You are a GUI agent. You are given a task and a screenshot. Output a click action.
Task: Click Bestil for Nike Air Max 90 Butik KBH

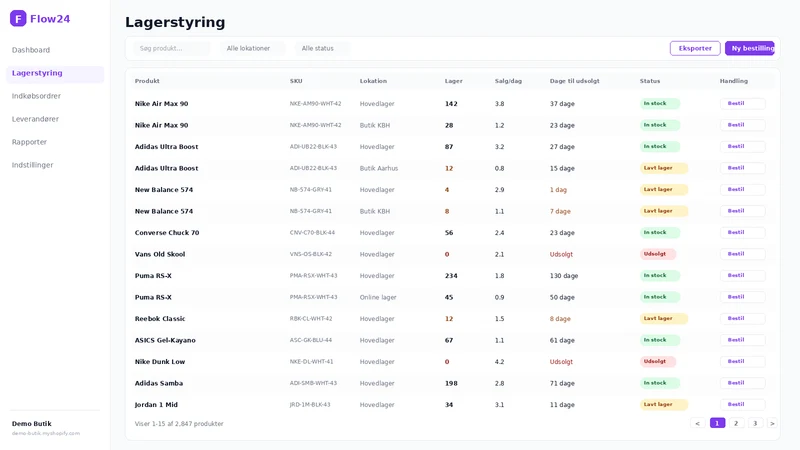coord(742,125)
